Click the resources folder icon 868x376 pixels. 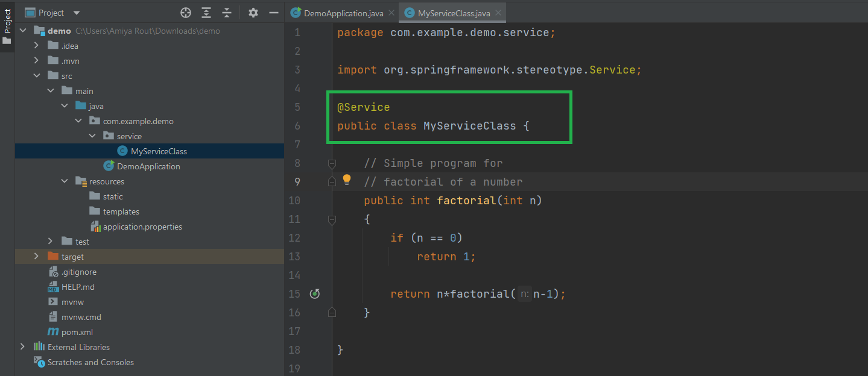click(x=81, y=181)
